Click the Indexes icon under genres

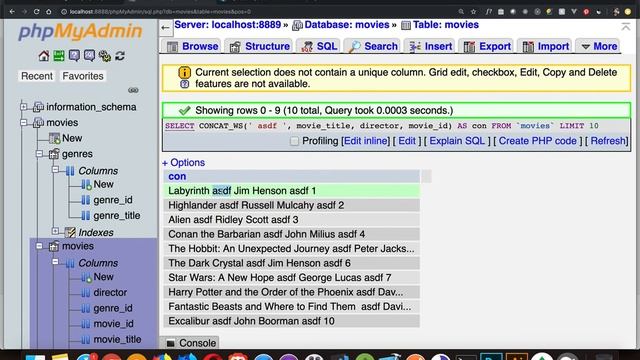[x=70, y=232]
